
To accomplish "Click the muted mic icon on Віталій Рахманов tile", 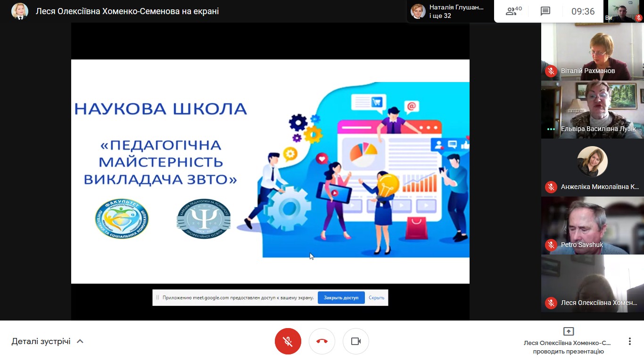I will [x=551, y=71].
